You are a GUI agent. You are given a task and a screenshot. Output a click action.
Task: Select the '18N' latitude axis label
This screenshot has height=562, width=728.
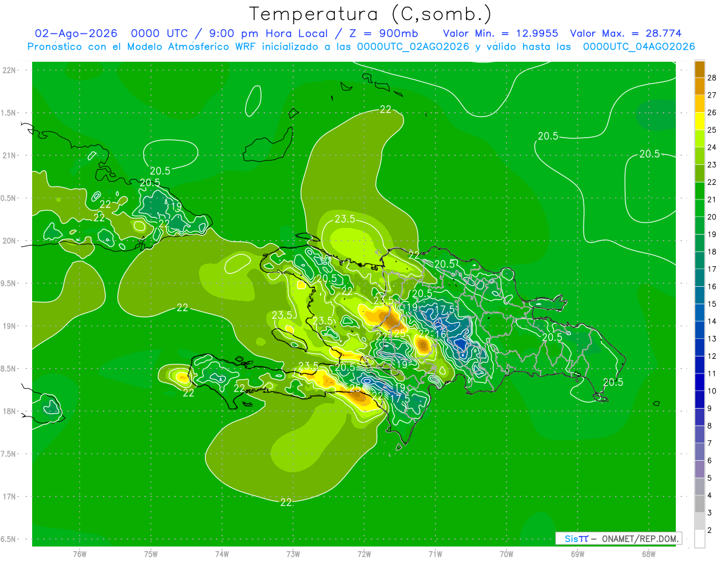click(x=9, y=411)
